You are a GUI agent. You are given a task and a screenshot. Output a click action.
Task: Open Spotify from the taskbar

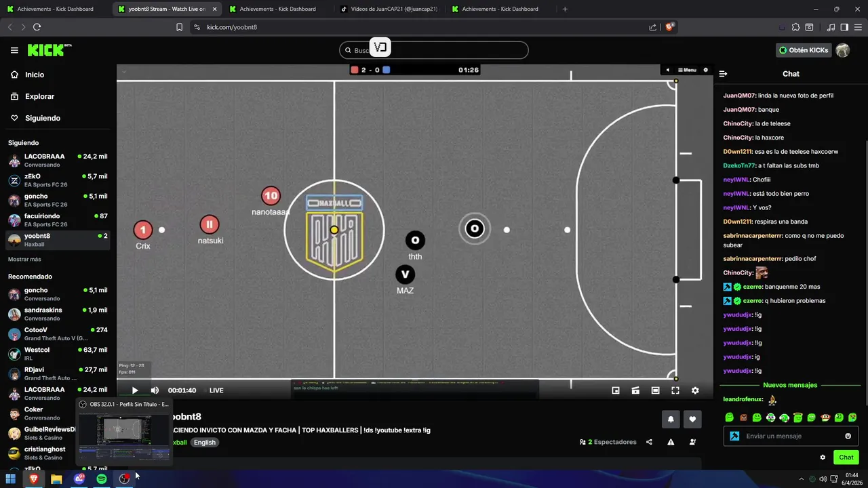pyautogui.click(x=102, y=479)
